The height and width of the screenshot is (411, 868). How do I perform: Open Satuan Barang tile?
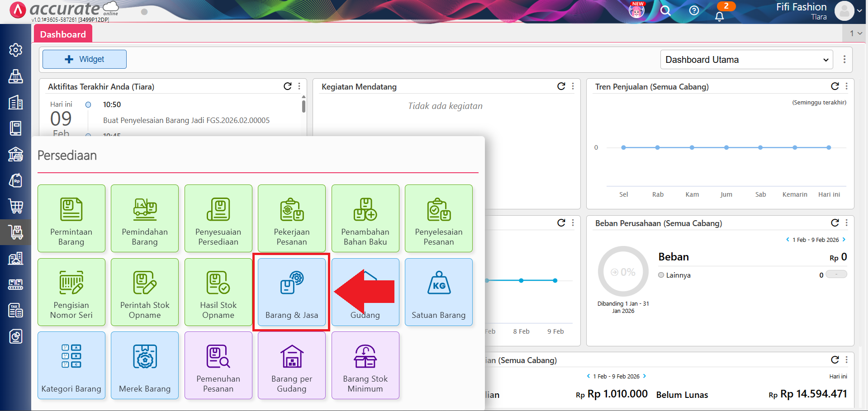point(438,292)
